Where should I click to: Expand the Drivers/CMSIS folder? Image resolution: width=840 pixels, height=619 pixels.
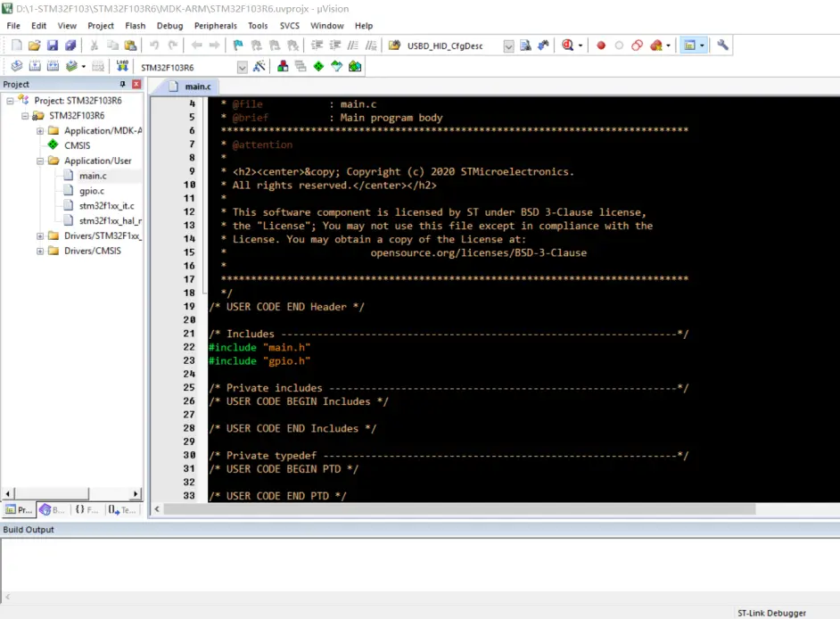click(x=40, y=251)
